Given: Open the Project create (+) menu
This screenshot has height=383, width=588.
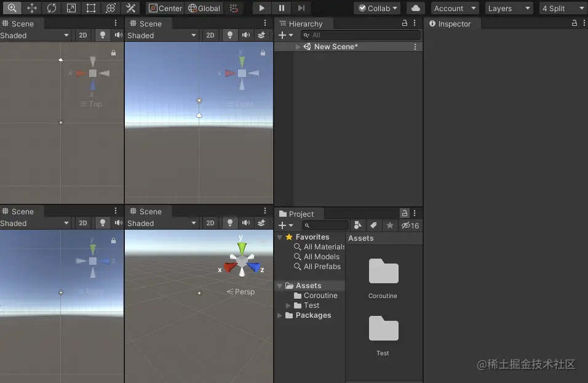Looking at the screenshot, I should [285, 225].
